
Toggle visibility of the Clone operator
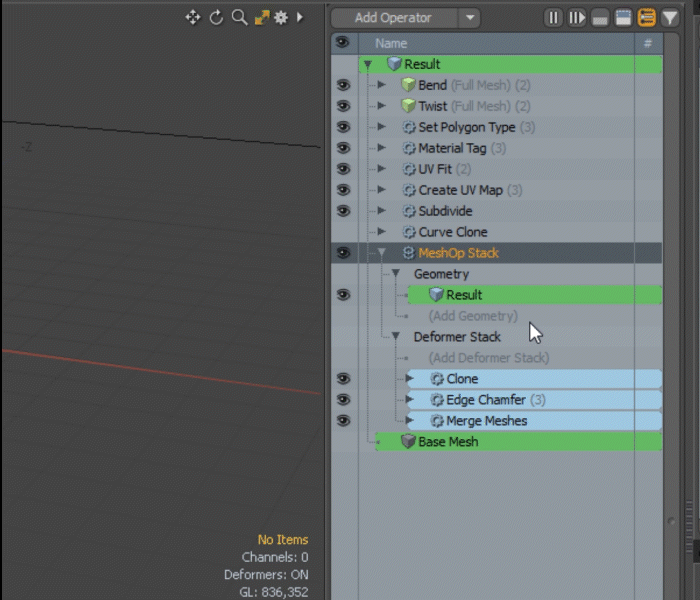pyautogui.click(x=343, y=379)
